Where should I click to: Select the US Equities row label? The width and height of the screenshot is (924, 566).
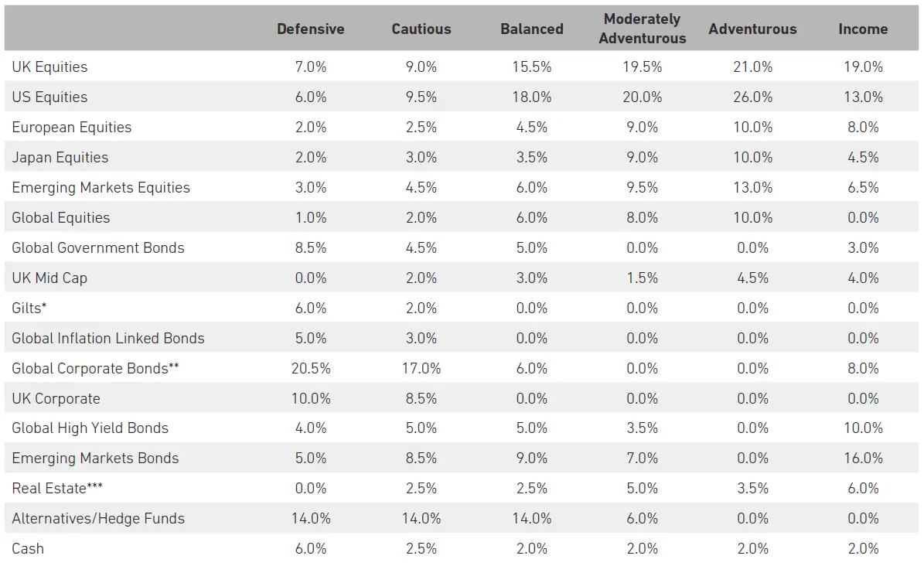pyautogui.click(x=49, y=97)
